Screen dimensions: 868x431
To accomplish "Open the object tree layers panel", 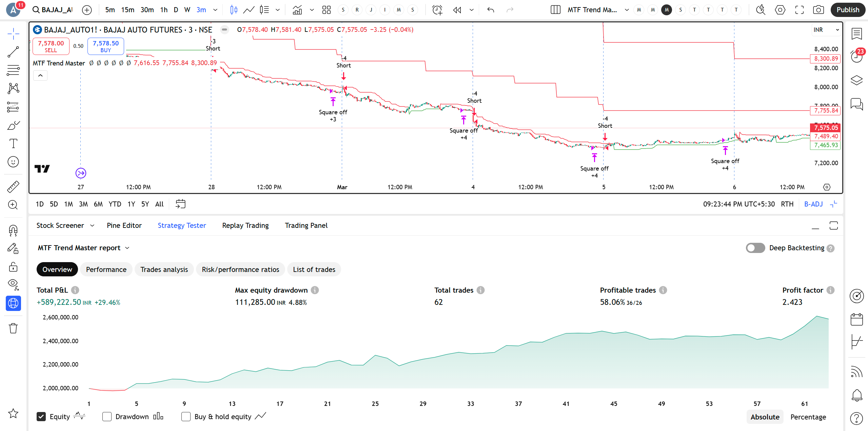I will 857,80.
